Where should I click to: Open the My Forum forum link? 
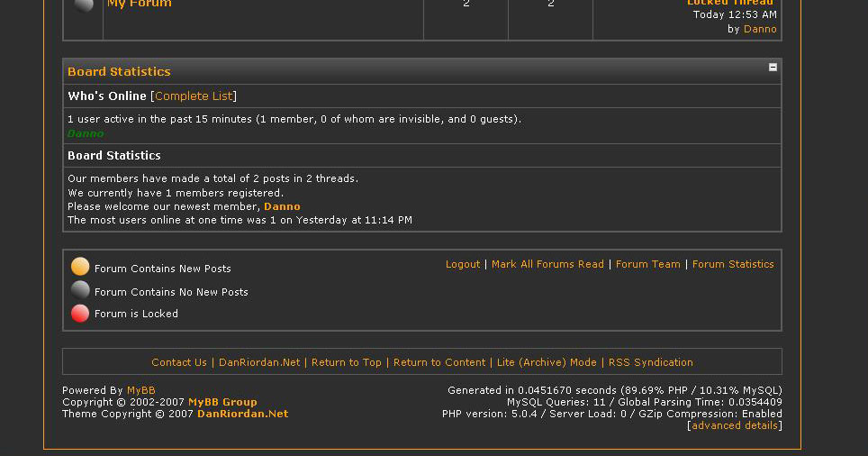click(x=140, y=5)
